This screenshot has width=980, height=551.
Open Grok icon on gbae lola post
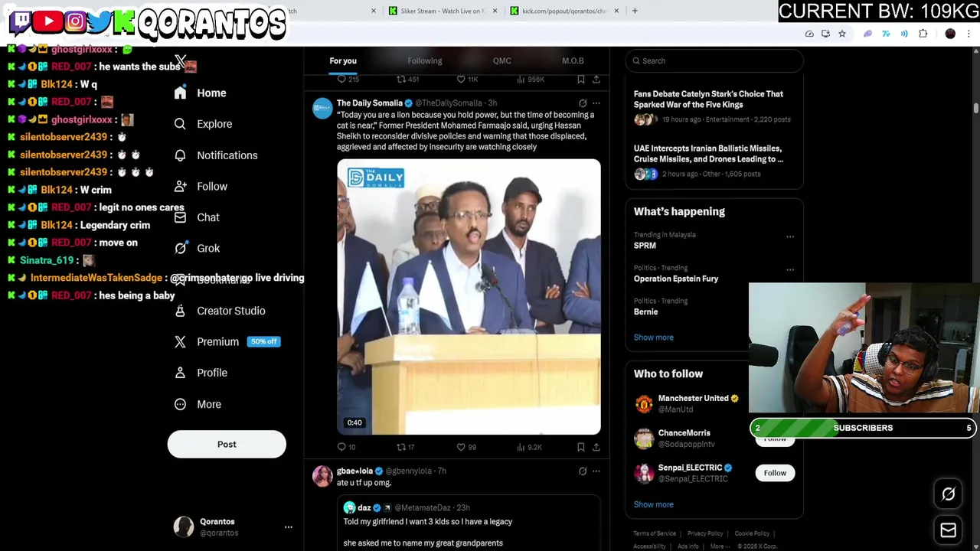click(x=583, y=471)
